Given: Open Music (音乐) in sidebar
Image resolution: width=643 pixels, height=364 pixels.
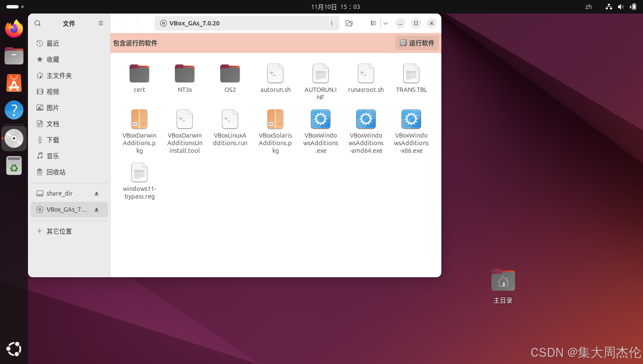Looking at the screenshot, I should [69, 156].
